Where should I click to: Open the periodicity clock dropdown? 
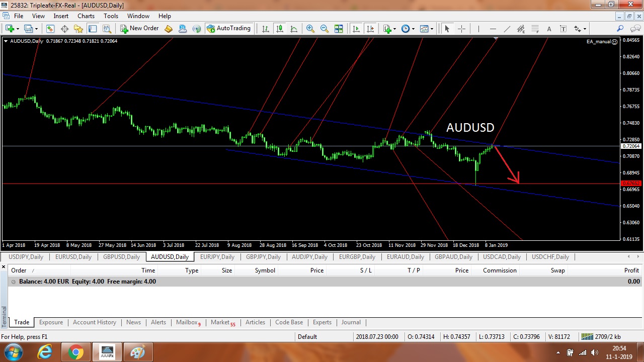click(x=408, y=29)
